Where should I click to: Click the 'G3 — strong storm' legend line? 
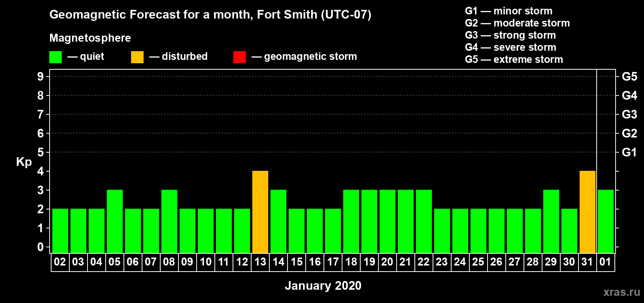point(510,35)
